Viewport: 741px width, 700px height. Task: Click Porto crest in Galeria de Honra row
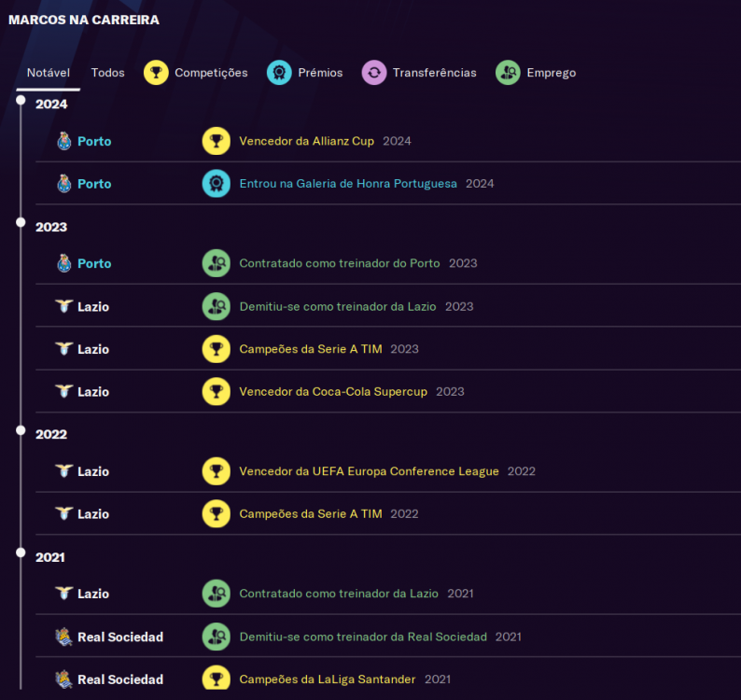[64, 183]
